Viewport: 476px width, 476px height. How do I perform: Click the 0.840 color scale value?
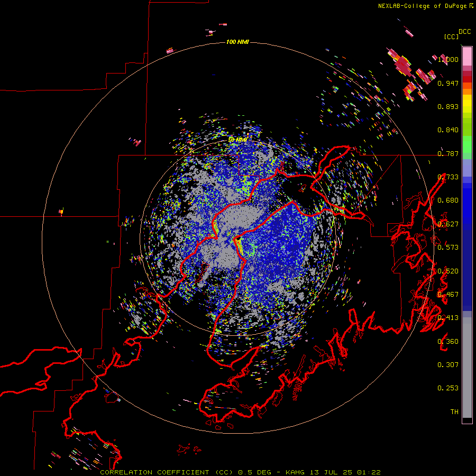448,130
